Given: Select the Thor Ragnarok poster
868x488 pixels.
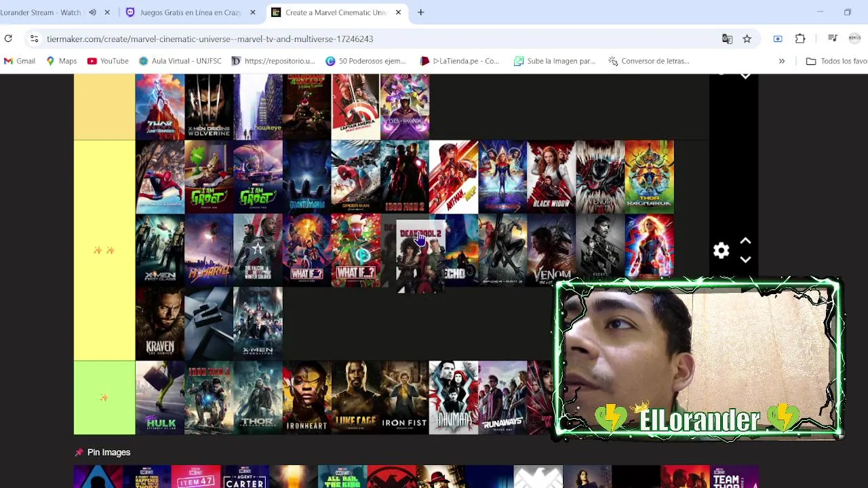Looking at the screenshot, I should coord(650,177).
